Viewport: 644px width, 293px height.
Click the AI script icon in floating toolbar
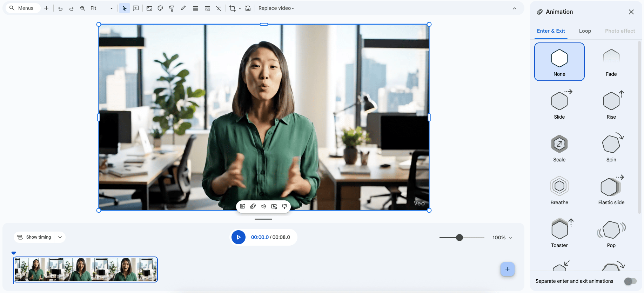[242, 206]
